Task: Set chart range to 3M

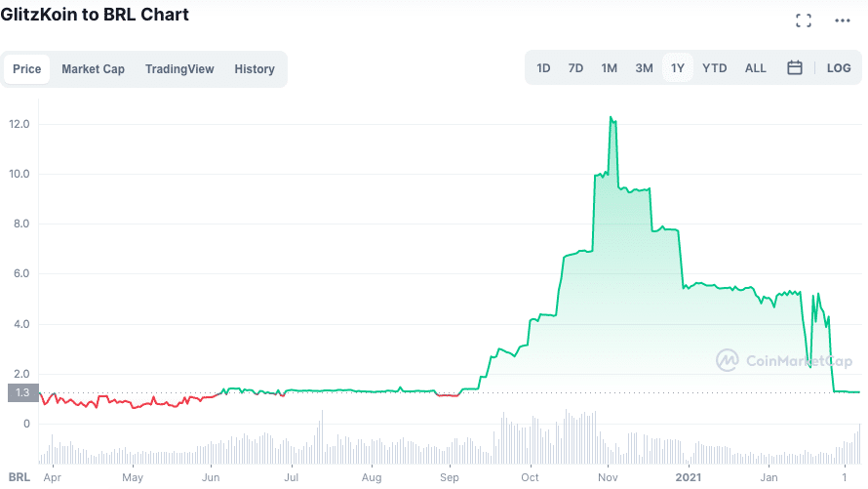Action: click(x=644, y=68)
